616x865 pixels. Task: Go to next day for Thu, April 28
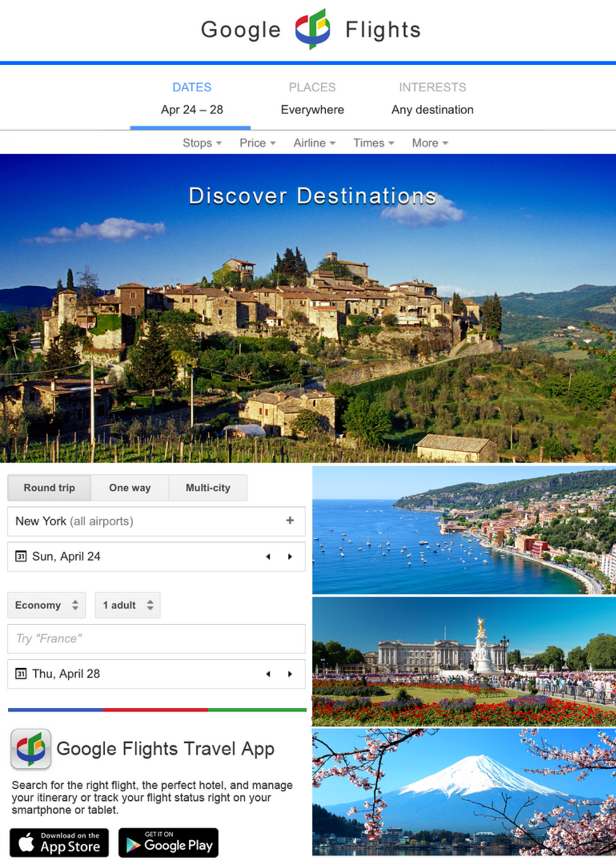coord(290,674)
